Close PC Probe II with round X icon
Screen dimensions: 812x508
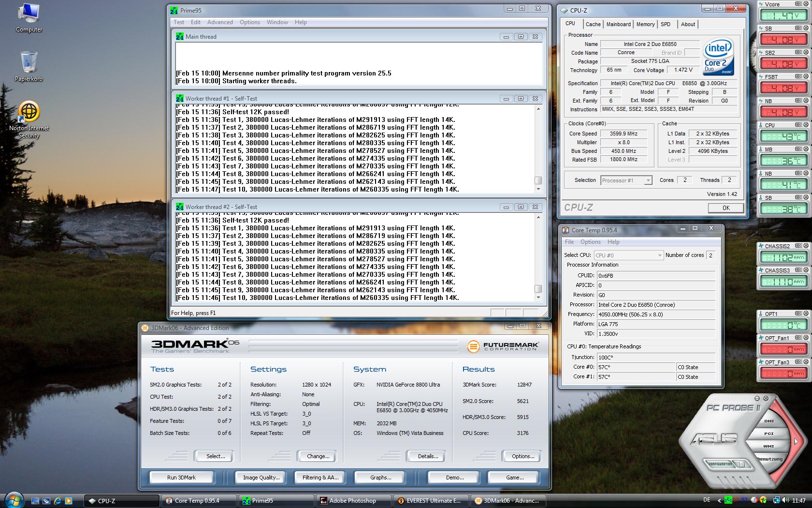coord(766,398)
